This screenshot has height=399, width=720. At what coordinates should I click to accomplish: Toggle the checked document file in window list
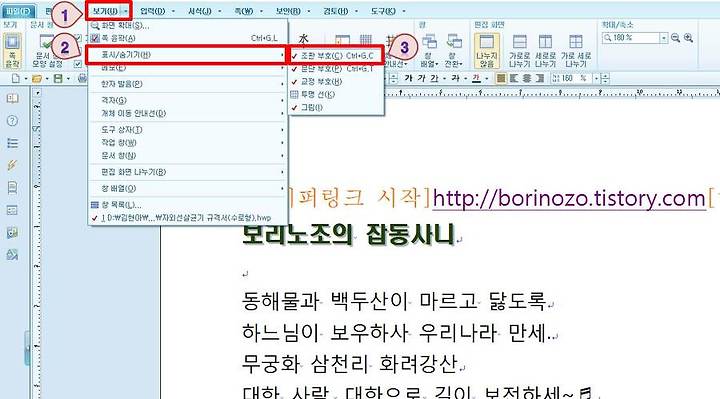click(187, 218)
